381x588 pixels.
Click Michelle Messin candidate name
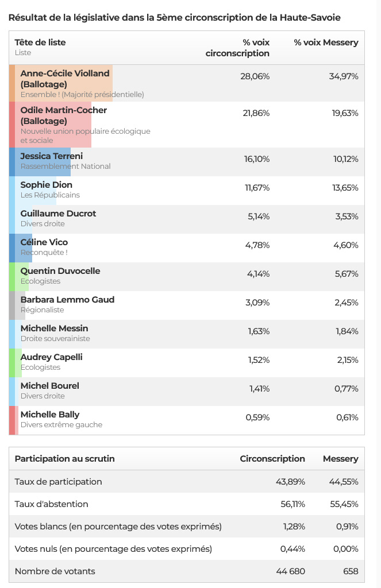pos(54,328)
